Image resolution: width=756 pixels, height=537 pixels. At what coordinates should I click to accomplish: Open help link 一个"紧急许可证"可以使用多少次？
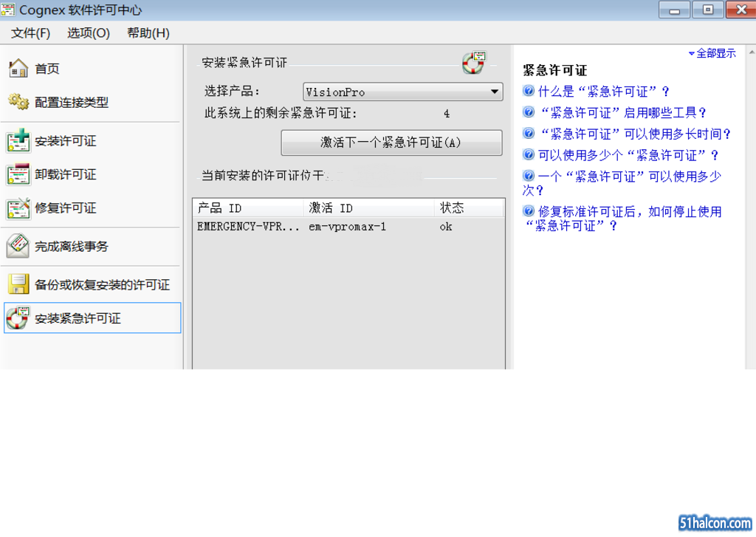point(622,183)
